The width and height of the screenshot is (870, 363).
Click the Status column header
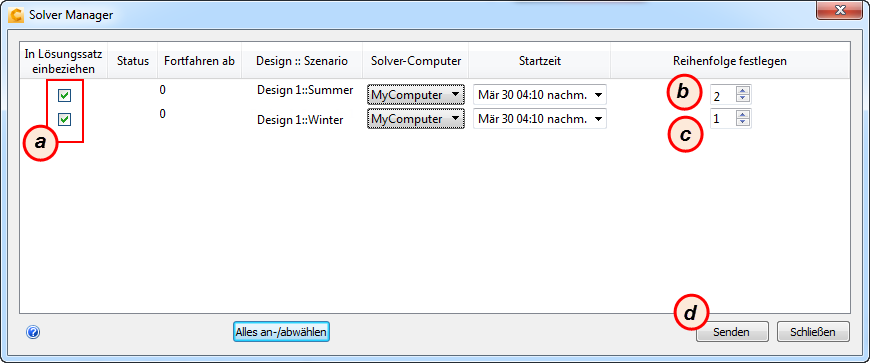(x=133, y=61)
